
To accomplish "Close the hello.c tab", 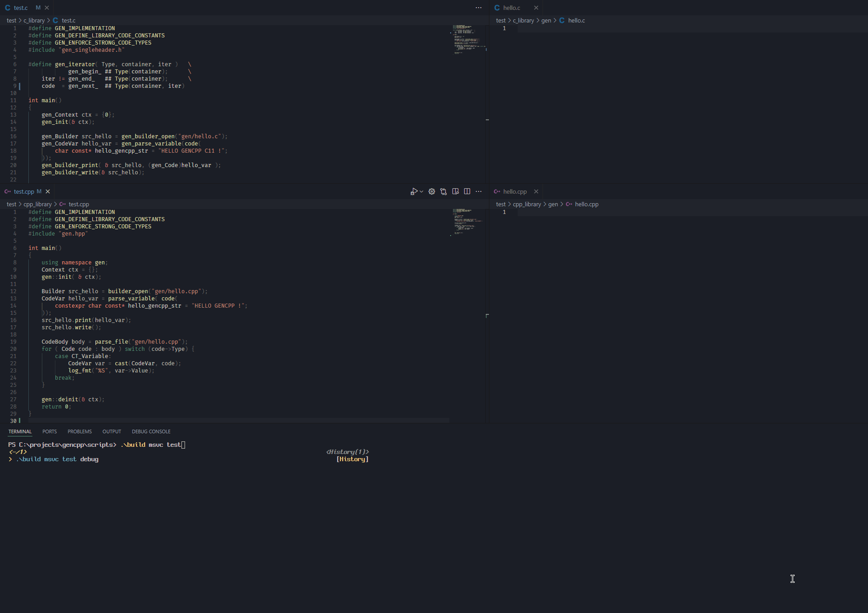I will pos(536,8).
